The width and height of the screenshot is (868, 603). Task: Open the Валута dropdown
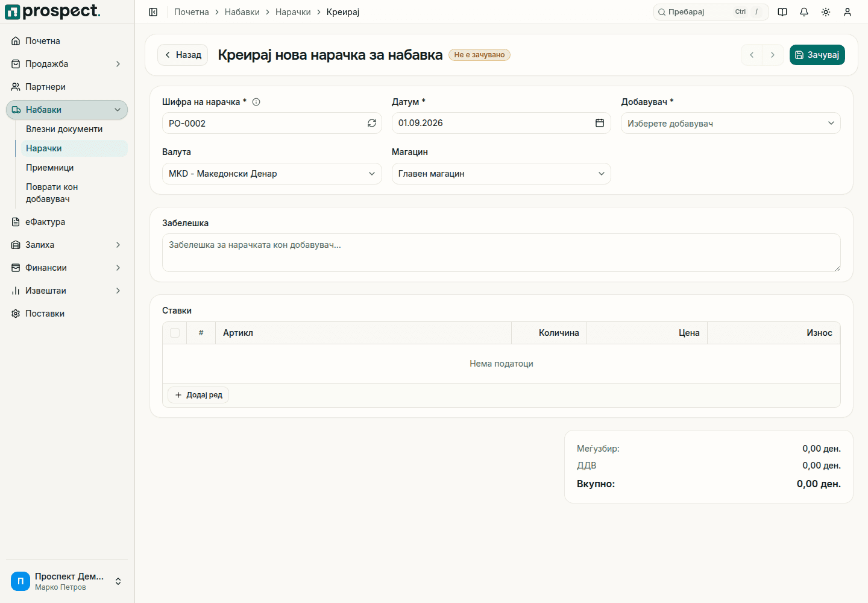point(272,174)
